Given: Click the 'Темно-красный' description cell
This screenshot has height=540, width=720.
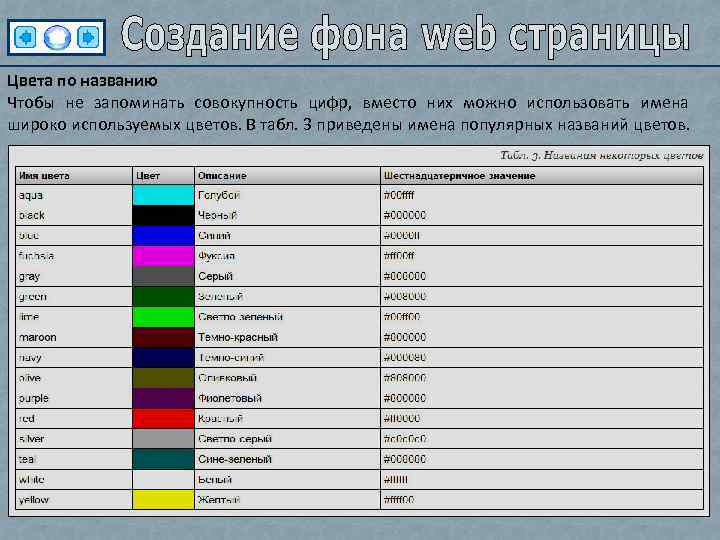Looking at the screenshot, I should click(x=287, y=338).
